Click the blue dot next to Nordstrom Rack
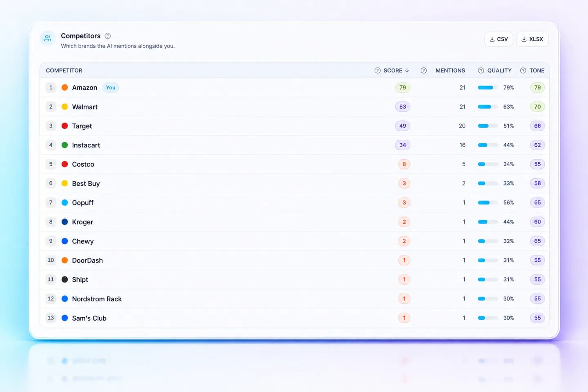The width and height of the screenshot is (588, 392). coord(65,298)
